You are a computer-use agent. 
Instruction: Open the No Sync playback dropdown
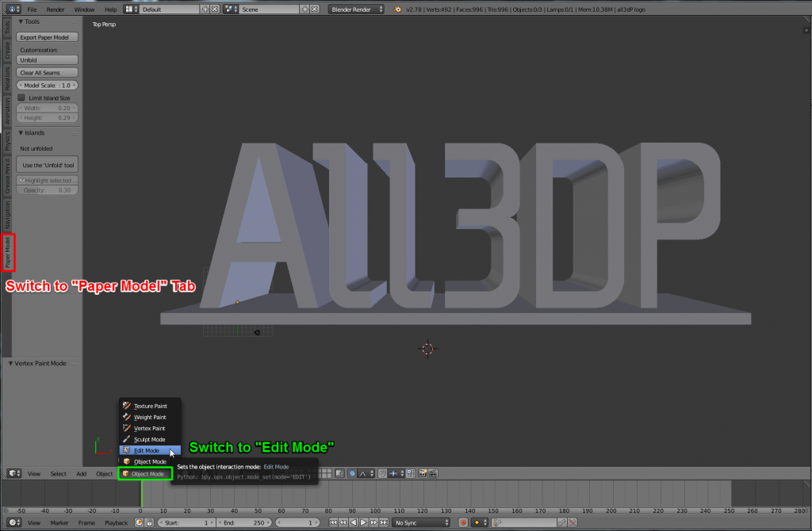[422, 523]
